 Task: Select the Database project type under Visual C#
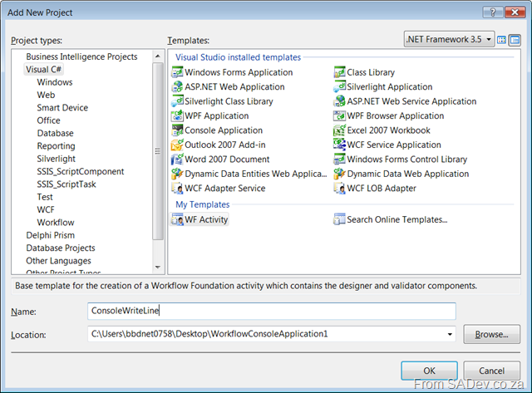(55, 133)
